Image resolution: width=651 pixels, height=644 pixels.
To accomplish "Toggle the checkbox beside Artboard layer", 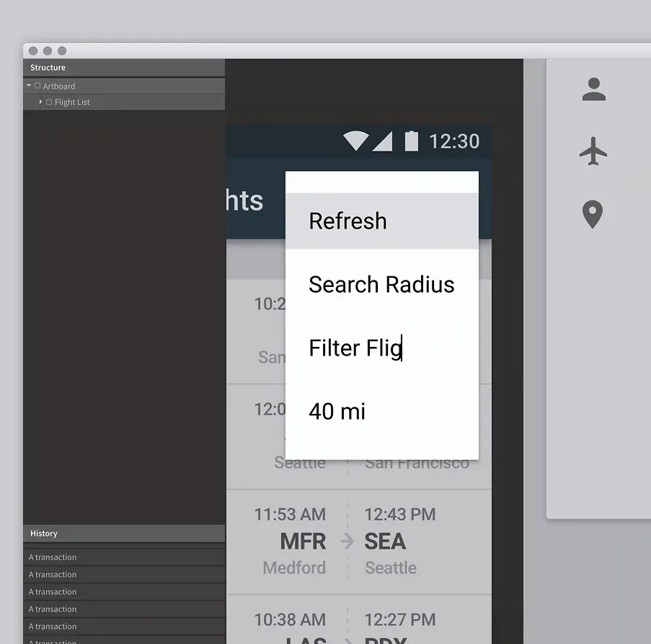I will click(x=37, y=86).
